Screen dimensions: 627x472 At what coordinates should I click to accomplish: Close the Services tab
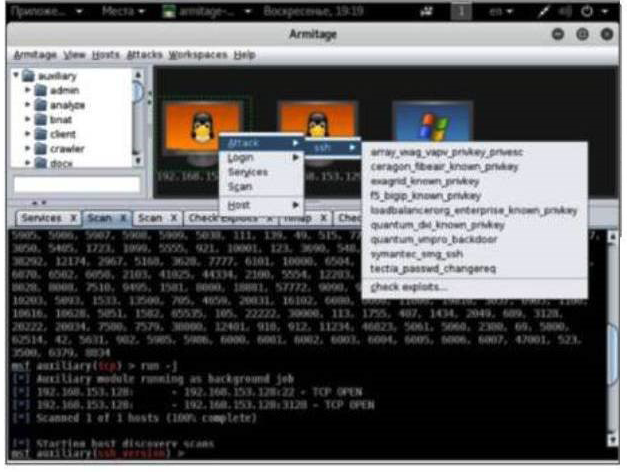click(x=74, y=218)
